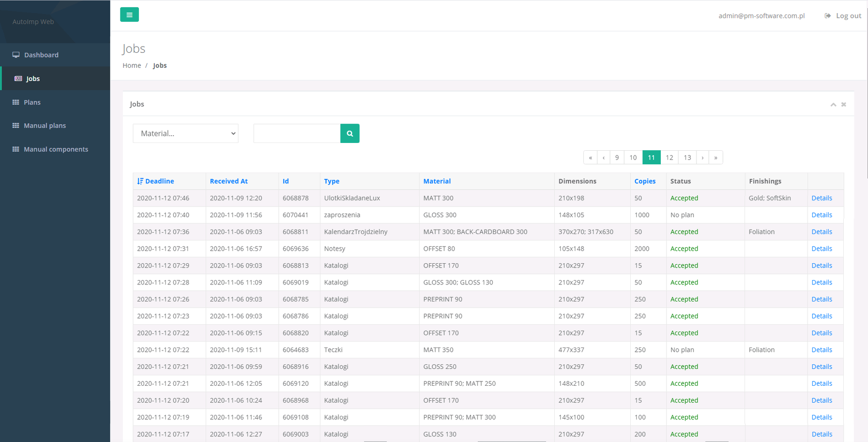Open Plans in the sidebar
Viewport: 868px width, 442px height.
tap(32, 102)
